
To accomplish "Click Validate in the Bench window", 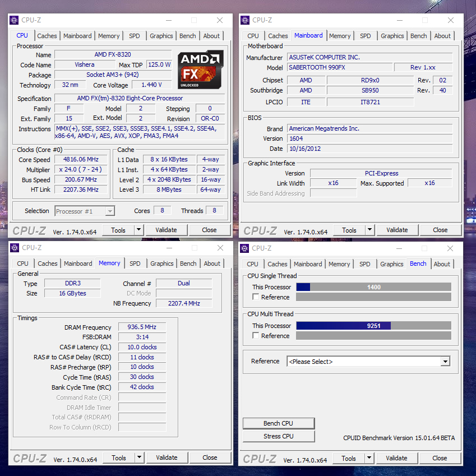I will [x=396, y=458].
